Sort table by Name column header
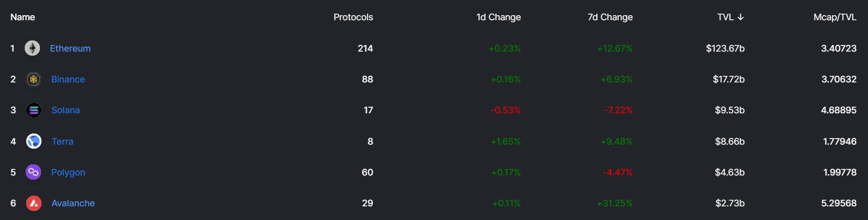 pyautogui.click(x=23, y=17)
